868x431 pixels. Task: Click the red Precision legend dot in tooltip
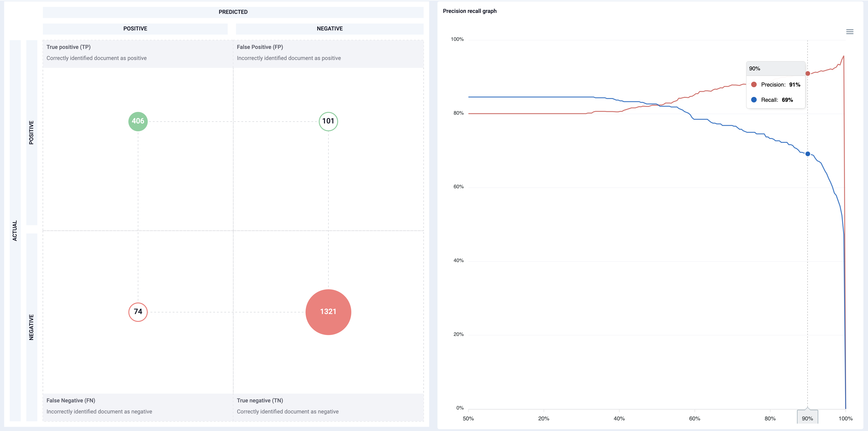[x=754, y=84]
